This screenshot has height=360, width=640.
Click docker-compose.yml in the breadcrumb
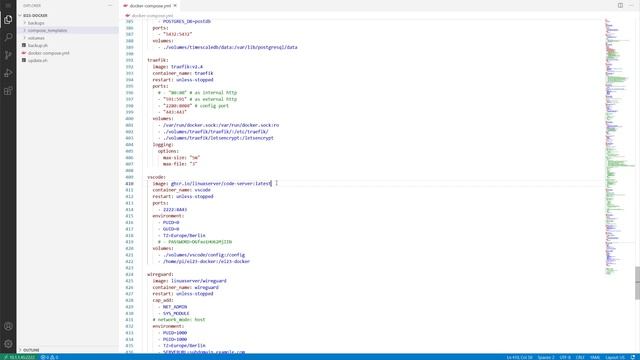(x=152, y=16)
